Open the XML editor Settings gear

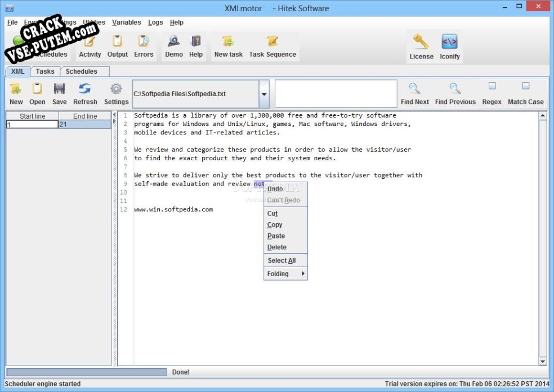coord(116,94)
